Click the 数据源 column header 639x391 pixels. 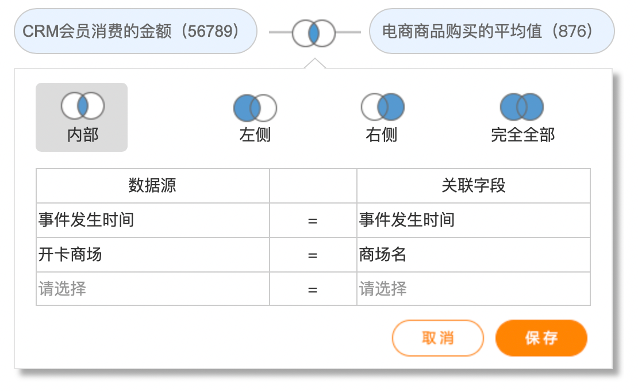tap(153, 186)
